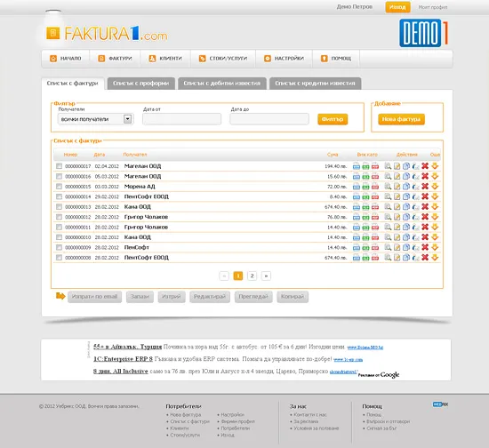This screenshot has height=448, width=489.
Task: Open red PDF icon for invoice 0000000017
Action: pos(375,166)
